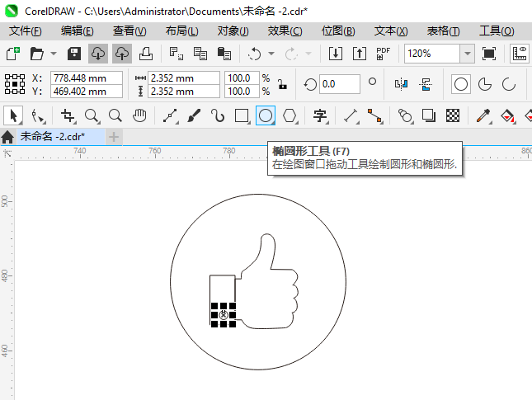Open the 文件(F) menu

click(x=25, y=31)
